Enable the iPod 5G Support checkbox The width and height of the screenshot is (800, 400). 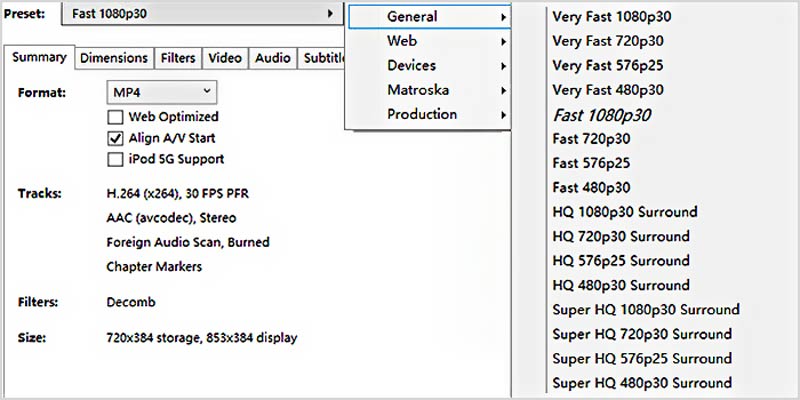[115, 160]
